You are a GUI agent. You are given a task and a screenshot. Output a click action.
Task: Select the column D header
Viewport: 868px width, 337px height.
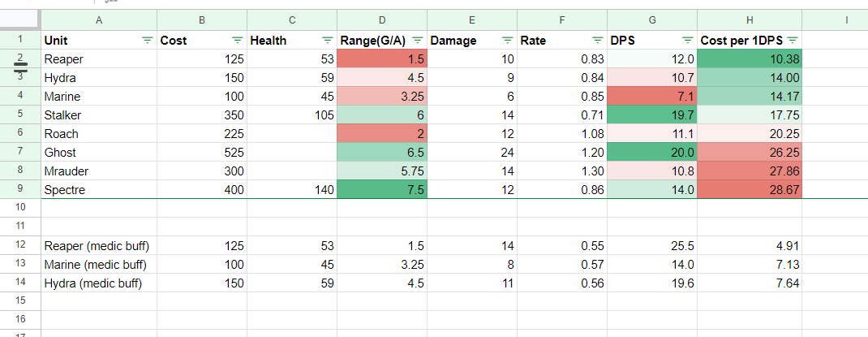383,19
